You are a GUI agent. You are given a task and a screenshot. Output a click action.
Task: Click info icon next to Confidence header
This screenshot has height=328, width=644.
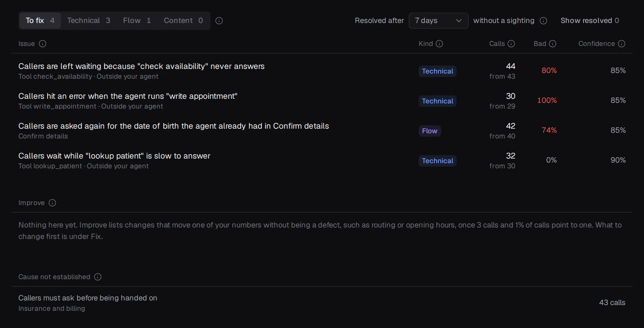[x=622, y=44]
